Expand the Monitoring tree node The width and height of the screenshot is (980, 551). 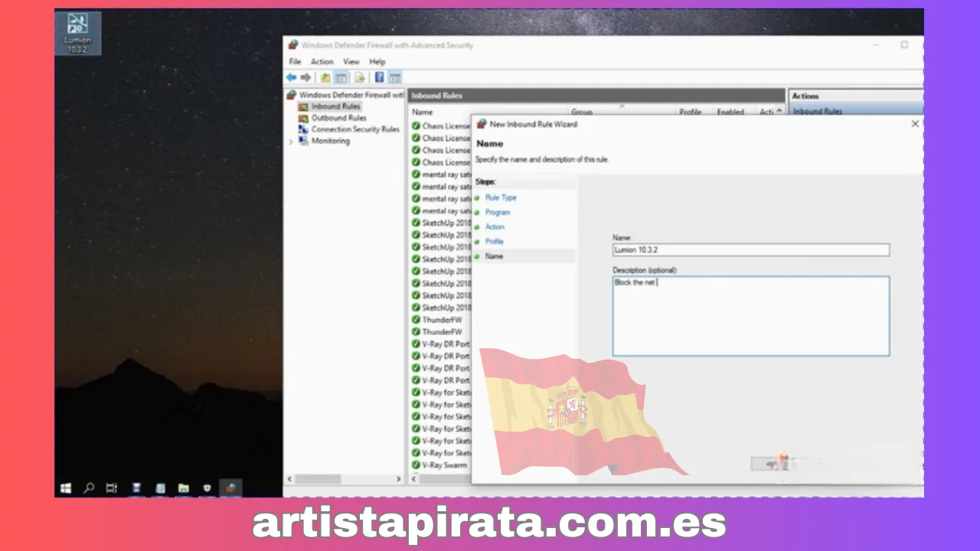[x=291, y=142]
